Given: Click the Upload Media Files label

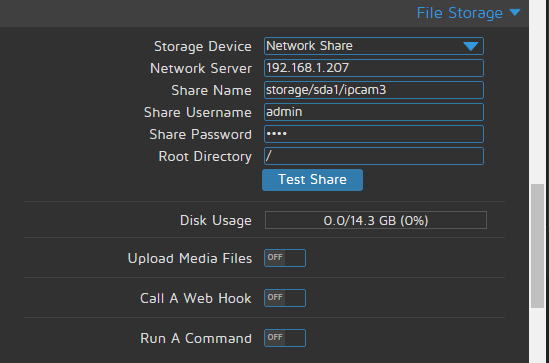Looking at the screenshot, I should pyautogui.click(x=190, y=258).
